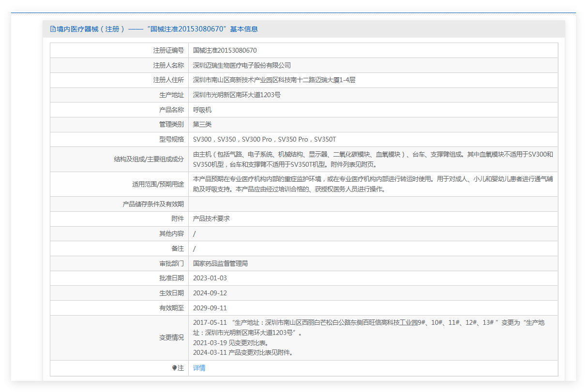Screen dimensions: 587x392
Task: Click the production address 深圳市光明新区南环大道1203号
Action: click(x=237, y=95)
